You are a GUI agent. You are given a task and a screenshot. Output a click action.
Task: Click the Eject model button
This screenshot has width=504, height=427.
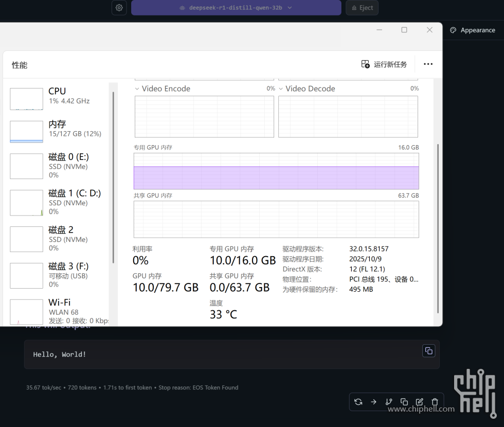(362, 8)
